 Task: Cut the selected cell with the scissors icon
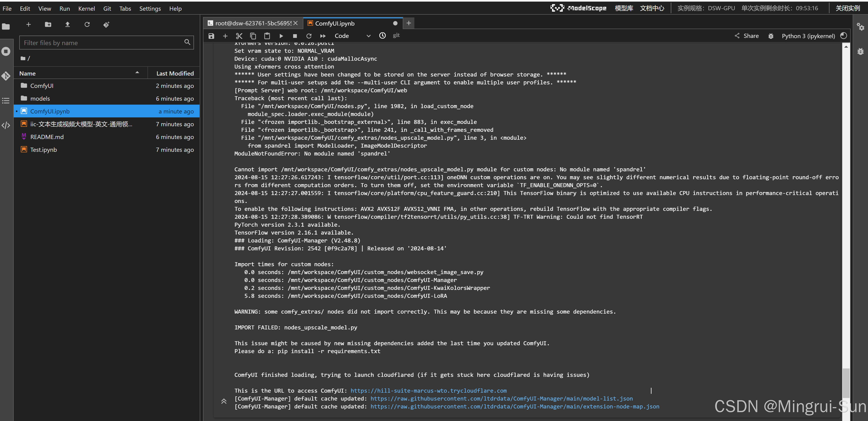[239, 36]
